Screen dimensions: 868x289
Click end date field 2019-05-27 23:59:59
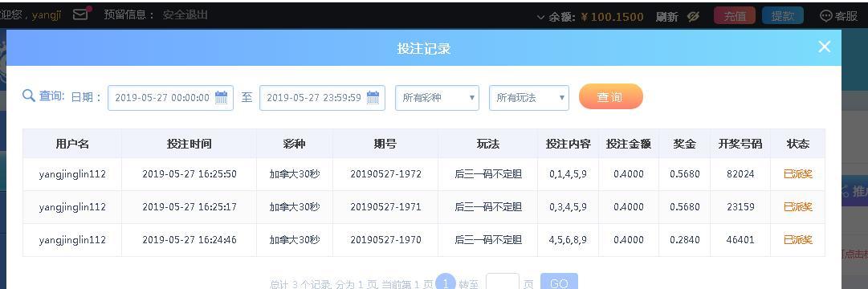pyautogui.click(x=322, y=98)
